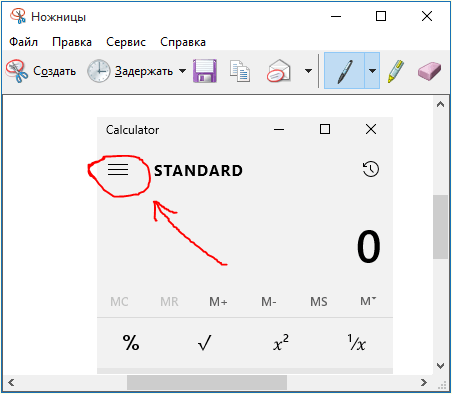Click the M+ memory add button
This screenshot has height=394, width=452.
(218, 302)
